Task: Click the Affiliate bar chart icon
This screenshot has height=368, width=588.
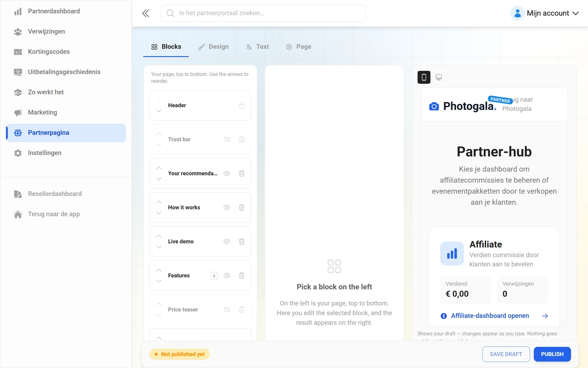Action: [452, 254]
